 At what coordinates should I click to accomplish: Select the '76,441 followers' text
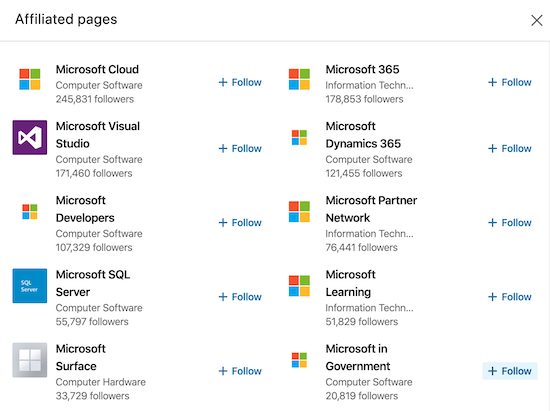click(362, 248)
